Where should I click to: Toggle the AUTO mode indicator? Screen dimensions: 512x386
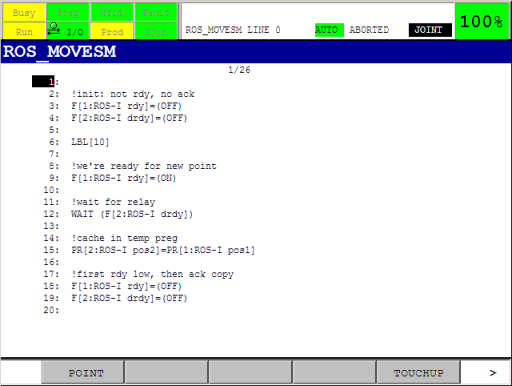[x=329, y=30]
